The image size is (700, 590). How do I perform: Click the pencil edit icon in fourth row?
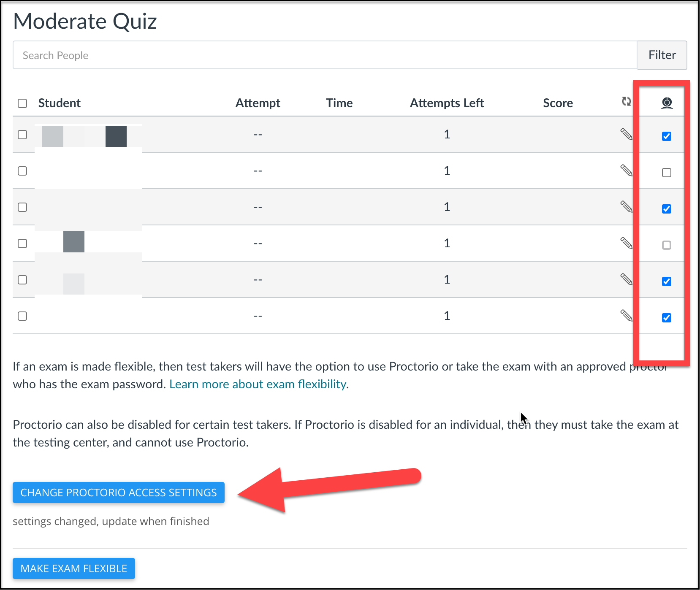pos(626,243)
